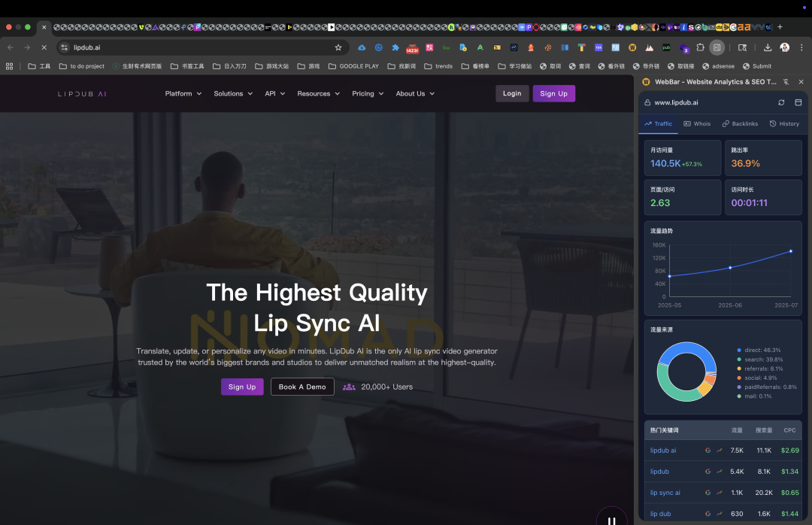
Task: Toggle the browser side panel button
Action: [x=717, y=47]
